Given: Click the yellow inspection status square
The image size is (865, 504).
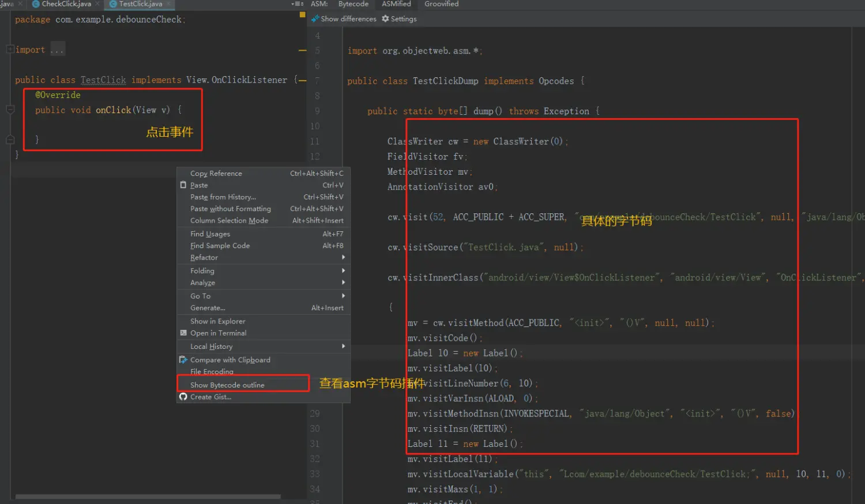Looking at the screenshot, I should click(302, 15).
